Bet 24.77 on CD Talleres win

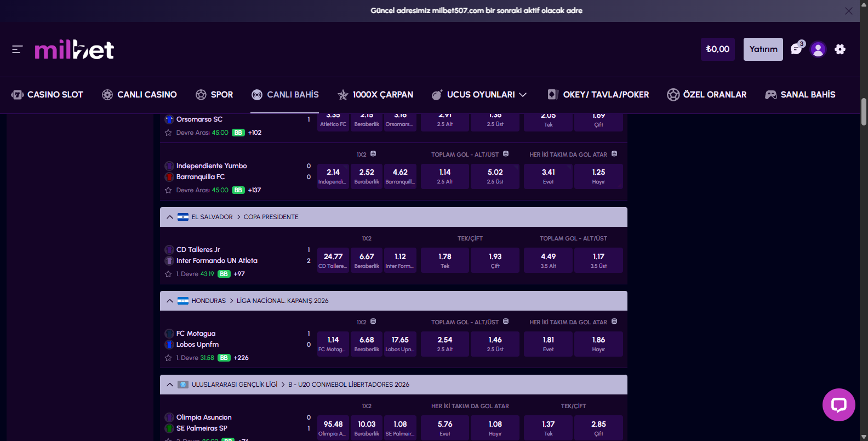pos(333,260)
